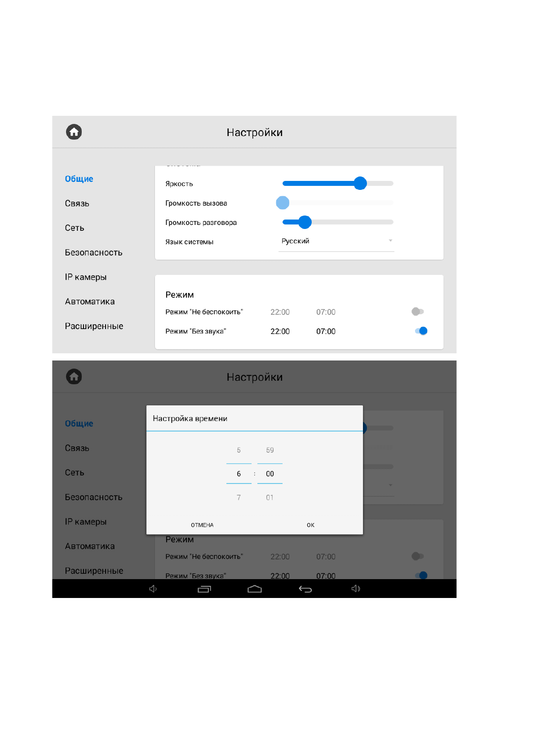Disable the "Без звука" toggle on the undimmed screen

coord(421,331)
